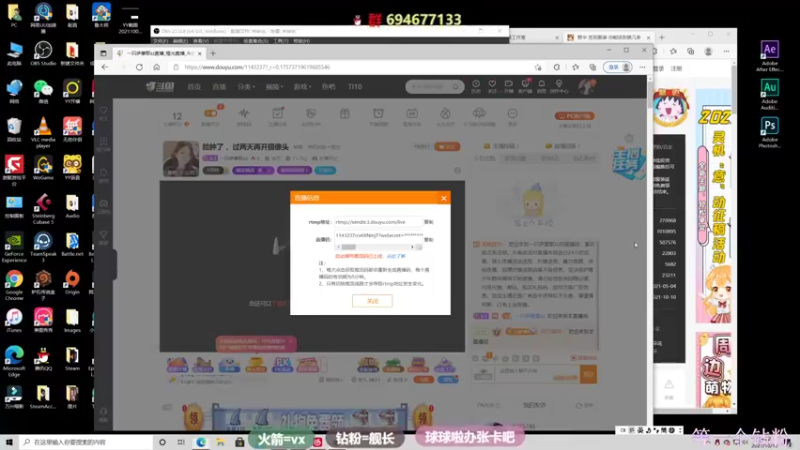Click the checklist icon in the streamer toolbar
The height and width of the screenshot is (450, 800).
pos(278,114)
